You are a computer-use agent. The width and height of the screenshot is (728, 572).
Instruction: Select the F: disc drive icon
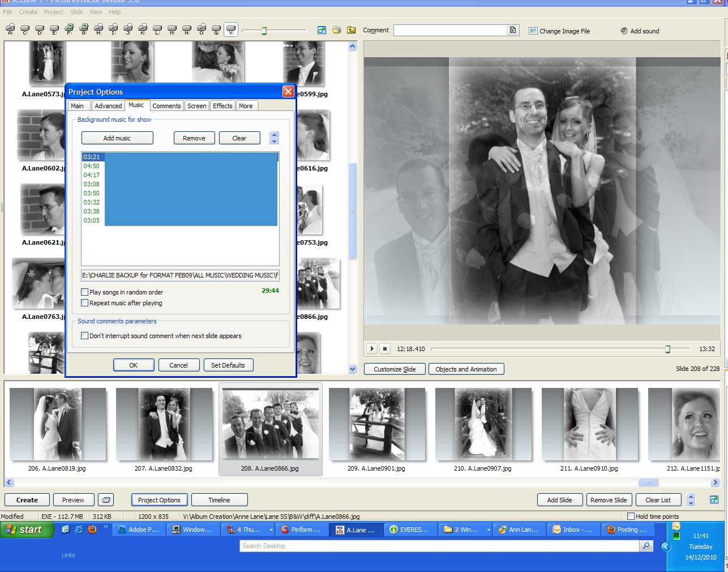coord(69,28)
